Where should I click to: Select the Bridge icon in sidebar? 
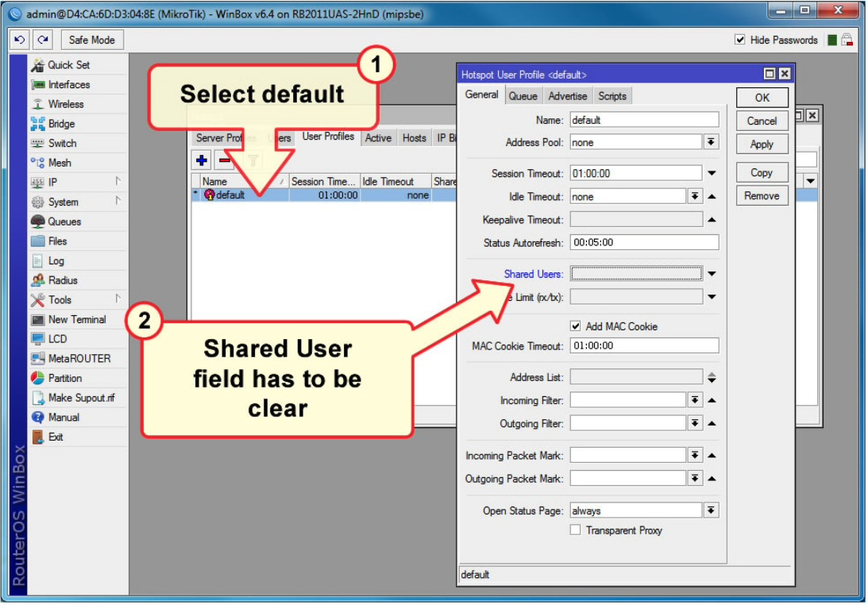[x=38, y=124]
